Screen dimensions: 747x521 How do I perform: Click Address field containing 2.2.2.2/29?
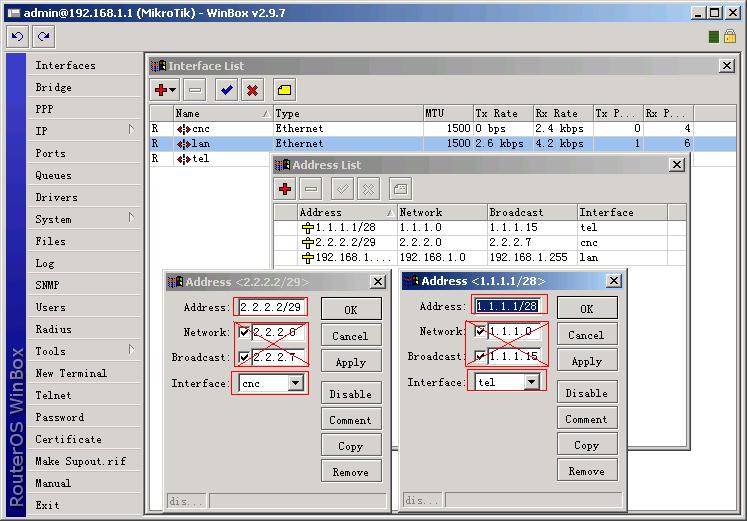tap(271, 307)
